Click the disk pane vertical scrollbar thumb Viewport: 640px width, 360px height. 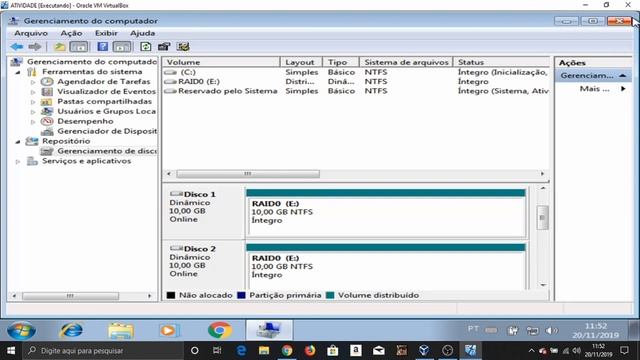(x=542, y=218)
